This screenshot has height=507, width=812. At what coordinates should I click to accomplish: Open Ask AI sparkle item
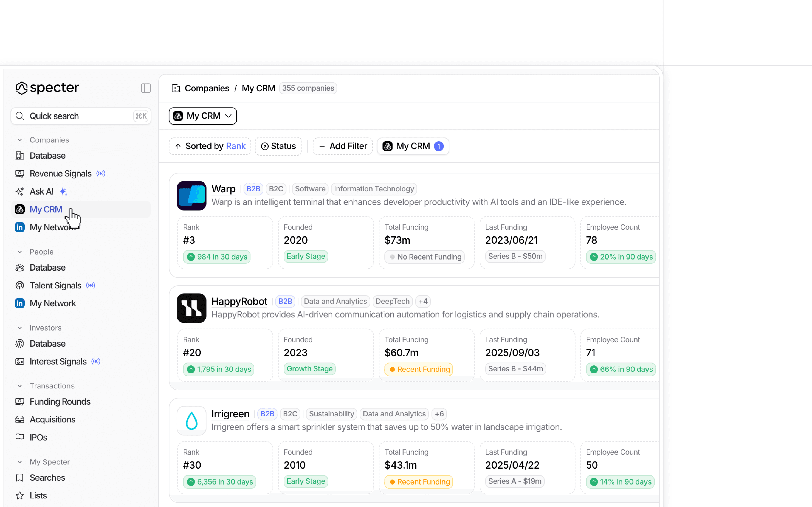(42, 191)
